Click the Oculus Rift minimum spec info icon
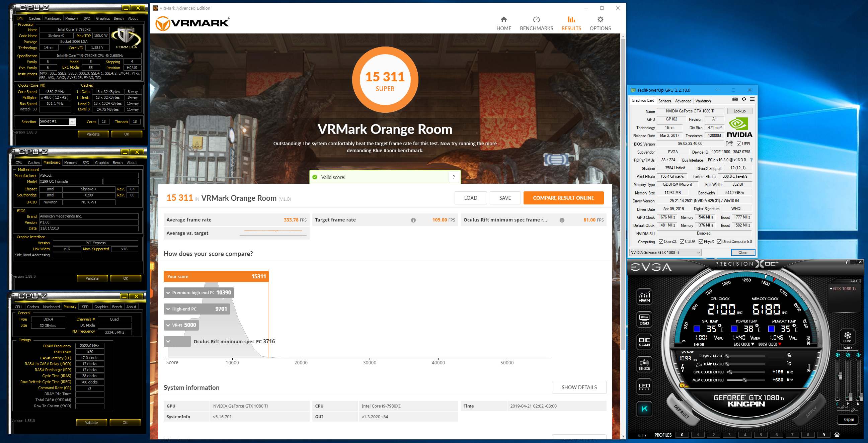The width and height of the screenshot is (868, 443). point(562,220)
